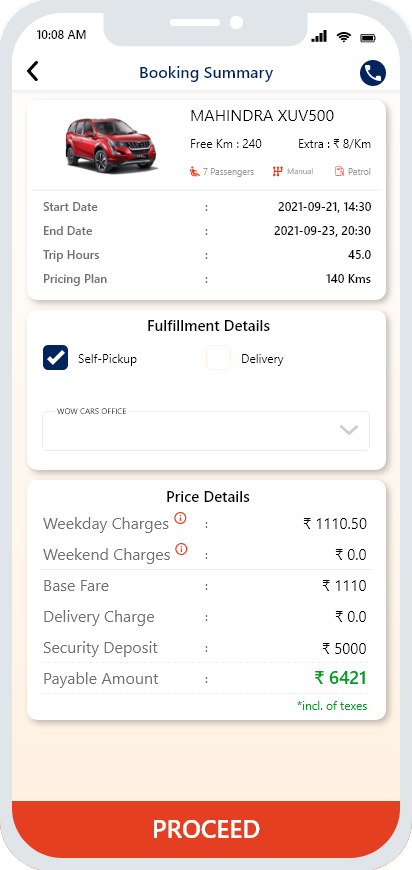Expand the Wow Cars Office dropdown arrow

(349, 430)
